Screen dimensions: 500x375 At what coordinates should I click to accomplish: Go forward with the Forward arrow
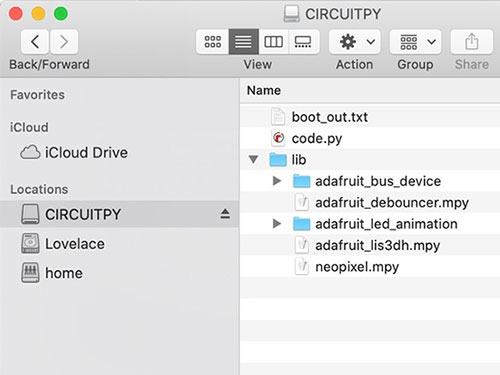tap(64, 42)
